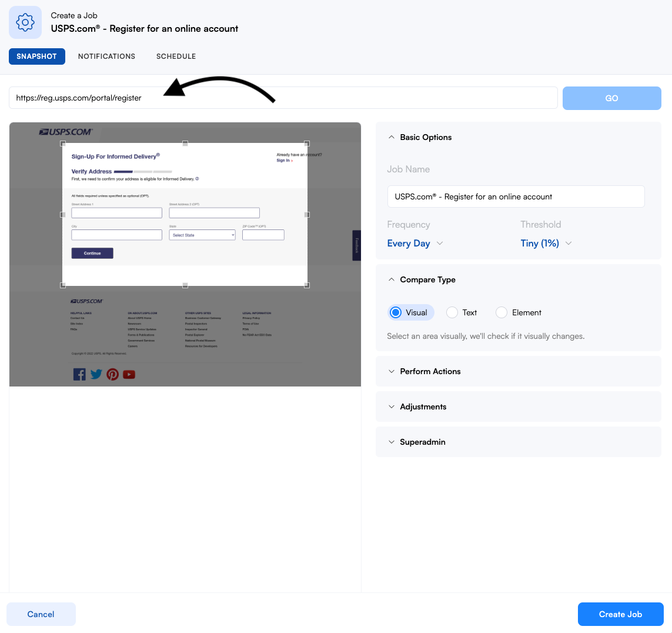This screenshot has height=633, width=672.
Task: Switch to the Notifications tab
Action: 107,56
